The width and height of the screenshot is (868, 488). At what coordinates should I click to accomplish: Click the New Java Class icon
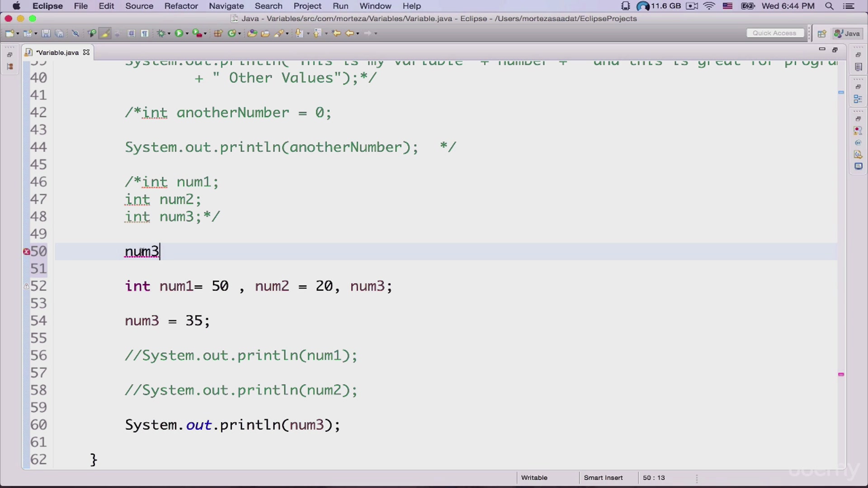point(232,33)
